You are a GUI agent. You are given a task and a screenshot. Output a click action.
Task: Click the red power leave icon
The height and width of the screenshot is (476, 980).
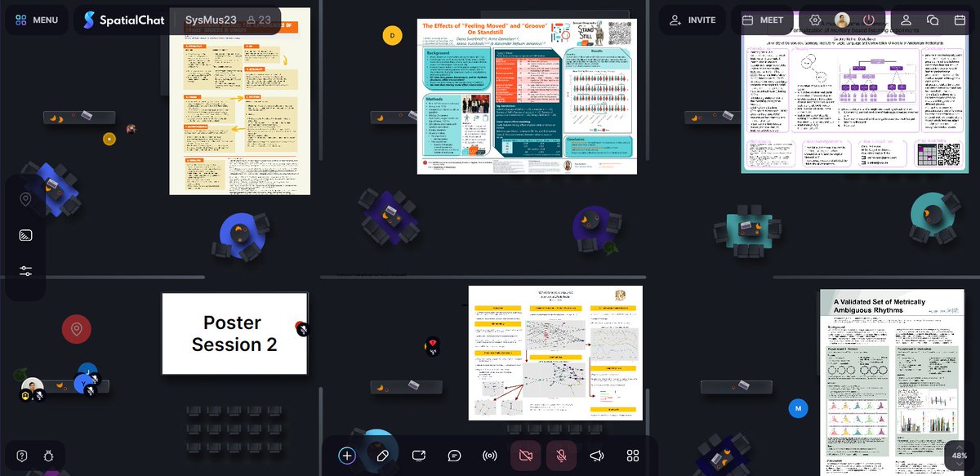[869, 20]
